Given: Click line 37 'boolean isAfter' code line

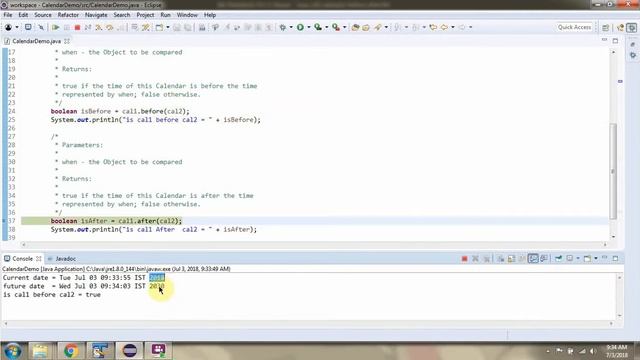Looking at the screenshot, I should pyautogui.click(x=116, y=221).
